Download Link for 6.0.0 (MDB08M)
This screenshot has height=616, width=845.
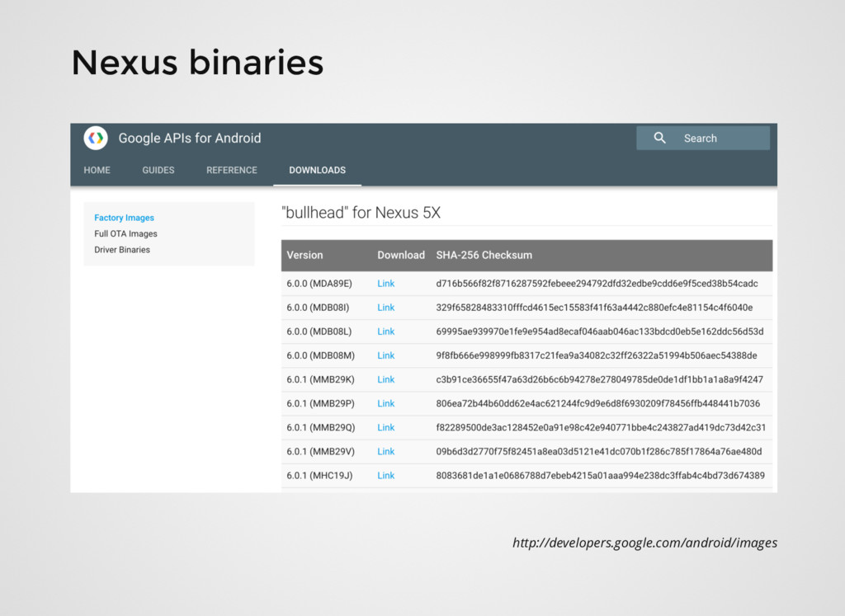click(x=386, y=355)
